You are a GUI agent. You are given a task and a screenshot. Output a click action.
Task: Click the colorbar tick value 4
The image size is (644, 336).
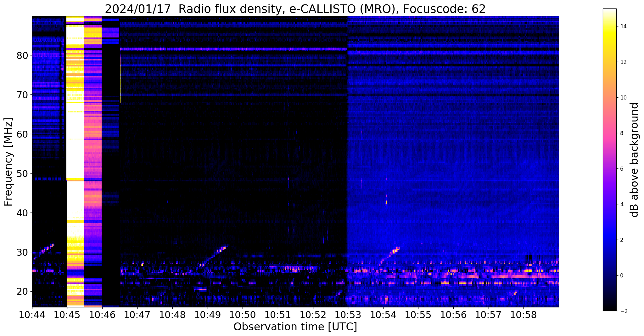tap(622, 204)
